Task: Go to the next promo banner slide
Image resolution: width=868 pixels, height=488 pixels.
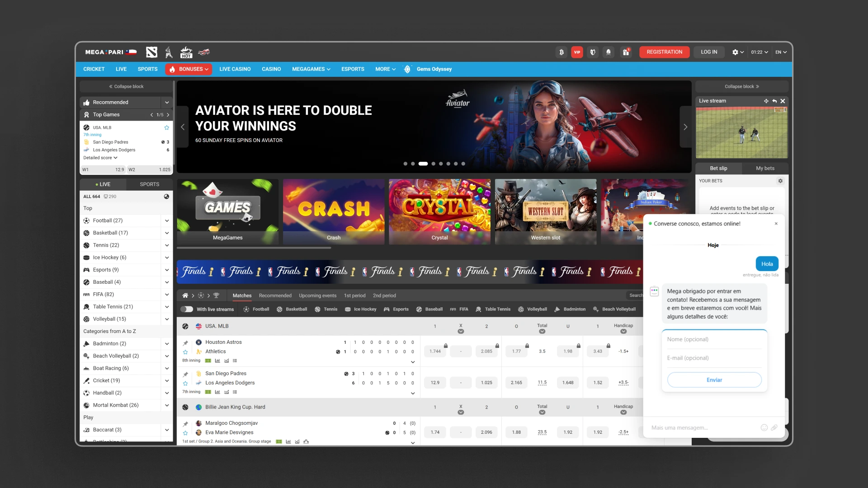Action: (685, 127)
